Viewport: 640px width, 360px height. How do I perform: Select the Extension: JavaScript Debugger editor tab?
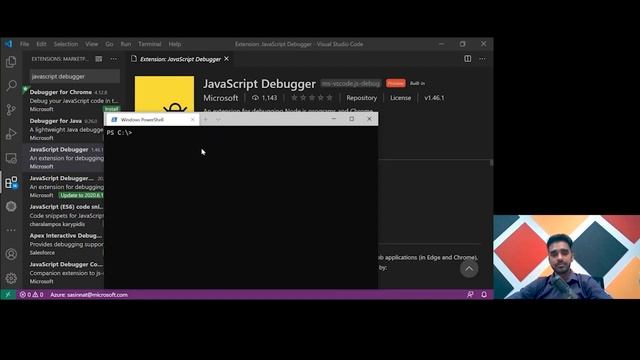[x=180, y=59]
